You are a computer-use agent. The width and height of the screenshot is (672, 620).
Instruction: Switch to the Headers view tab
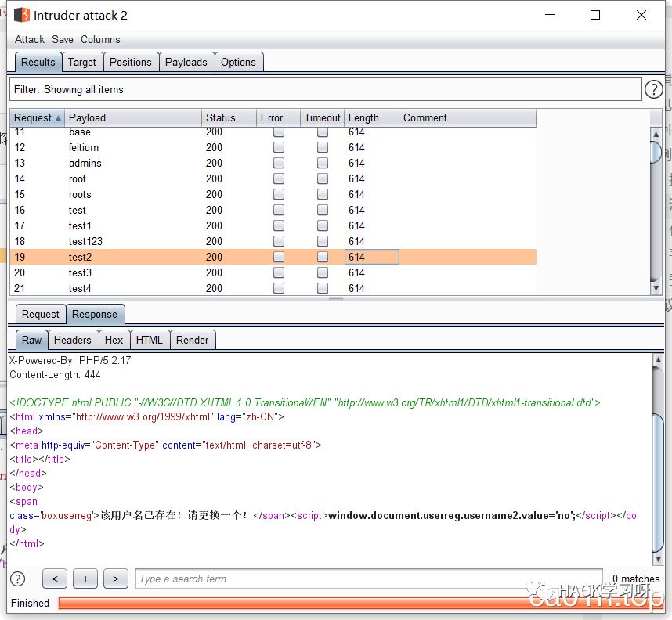(73, 341)
